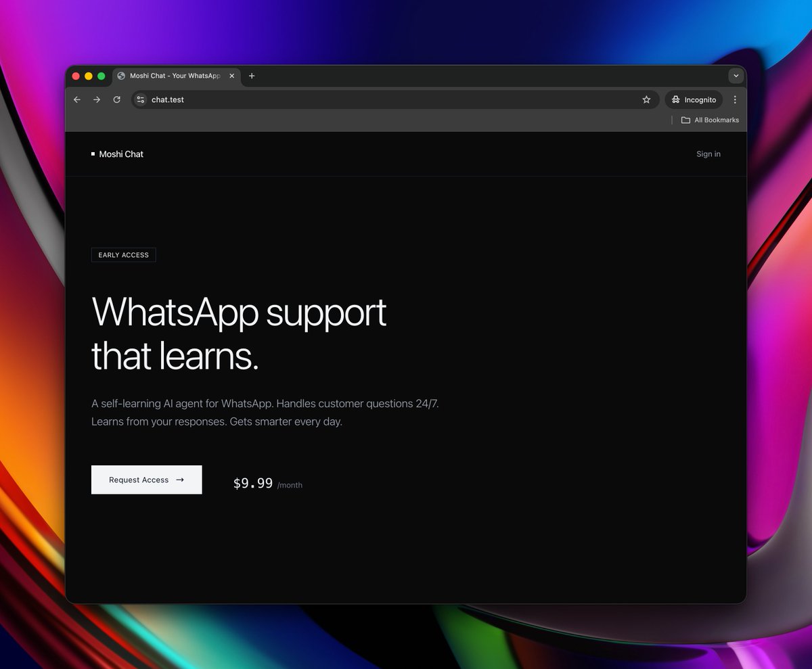This screenshot has height=669, width=812.
Task: Open the All Bookmarks folder
Action: point(710,120)
